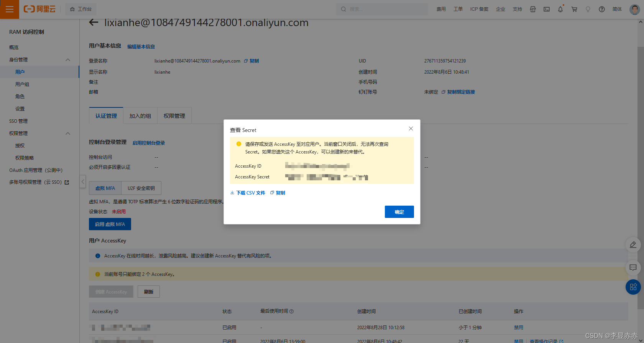
Task: Download the CSV file of the key
Action: tap(248, 193)
